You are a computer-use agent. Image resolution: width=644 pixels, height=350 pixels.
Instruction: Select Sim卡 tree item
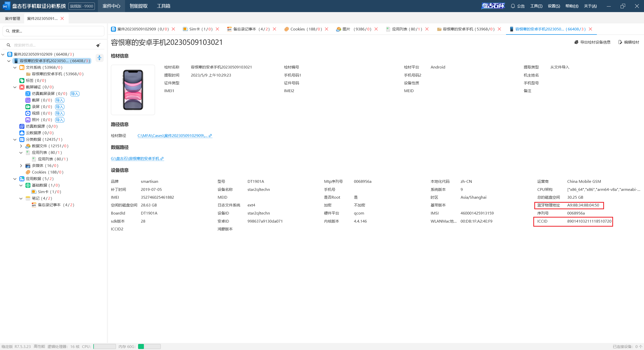(x=43, y=192)
